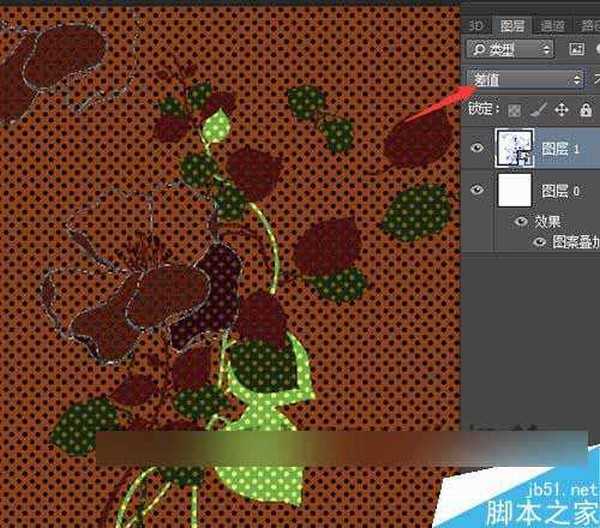Switch to the 通道 tab
The height and width of the screenshot is (528, 600).
tap(550, 24)
